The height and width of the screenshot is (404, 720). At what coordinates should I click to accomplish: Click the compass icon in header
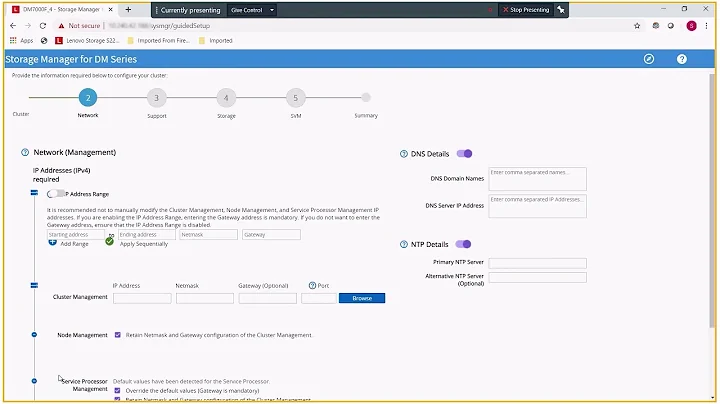648,59
